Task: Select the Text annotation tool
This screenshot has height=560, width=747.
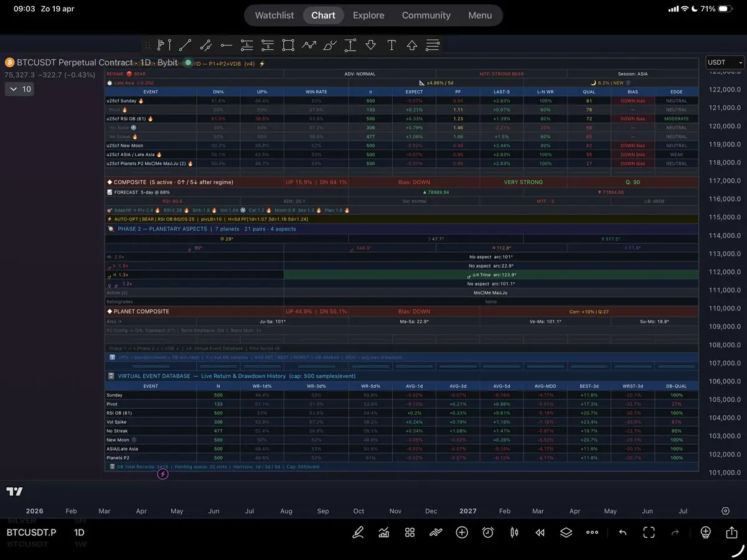Action: 392,45
